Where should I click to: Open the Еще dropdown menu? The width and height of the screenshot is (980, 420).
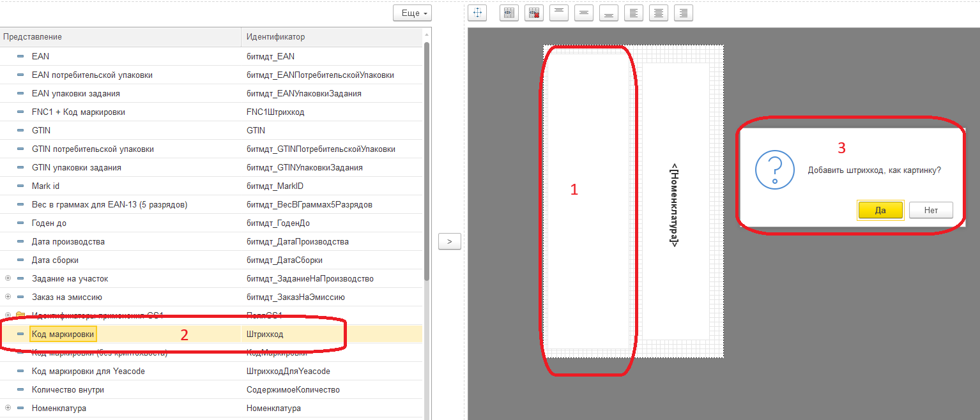(x=412, y=13)
